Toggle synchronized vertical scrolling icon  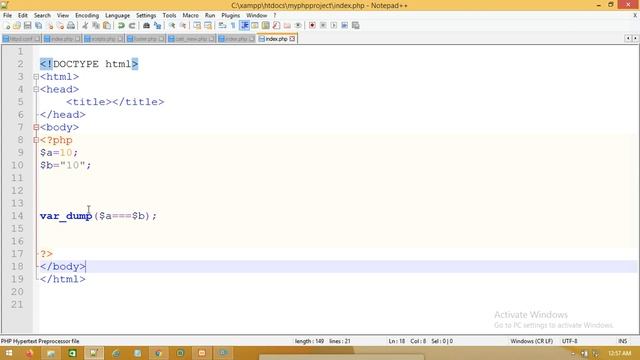[197, 26]
